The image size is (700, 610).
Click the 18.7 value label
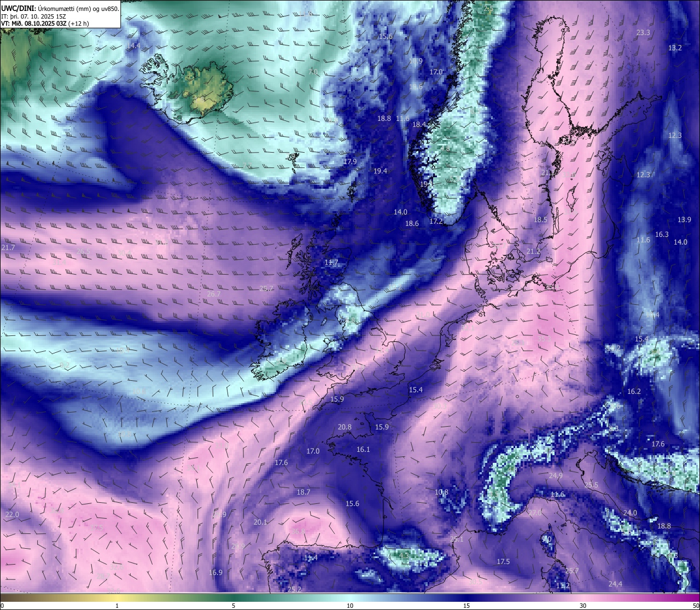pyautogui.click(x=304, y=492)
